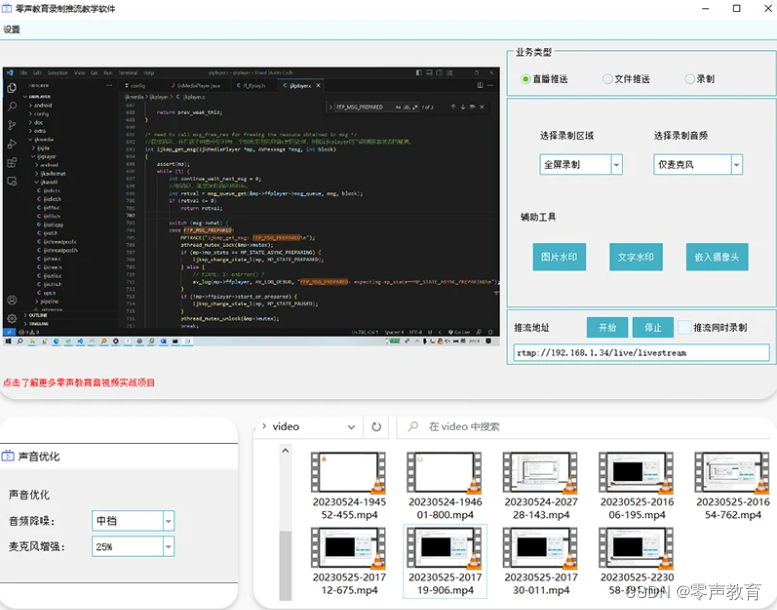This screenshot has width=777, height=610.
Task: Click the file explorer scroll-up arrow
Action: (x=285, y=450)
